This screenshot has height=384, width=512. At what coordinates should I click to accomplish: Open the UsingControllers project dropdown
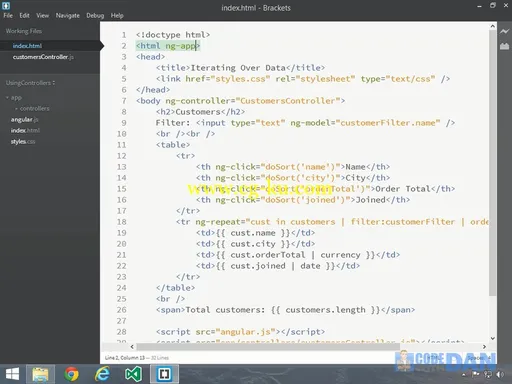tap(30, 83)
